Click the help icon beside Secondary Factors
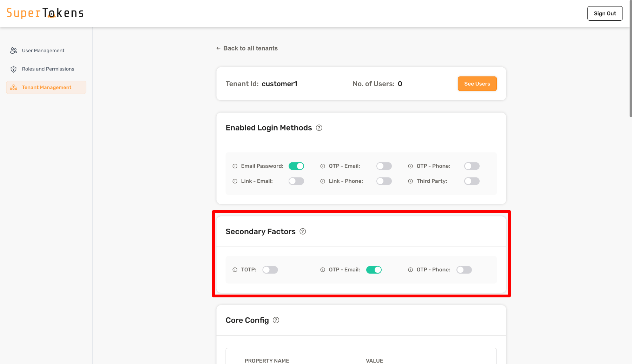 click(x=303, y=231)
